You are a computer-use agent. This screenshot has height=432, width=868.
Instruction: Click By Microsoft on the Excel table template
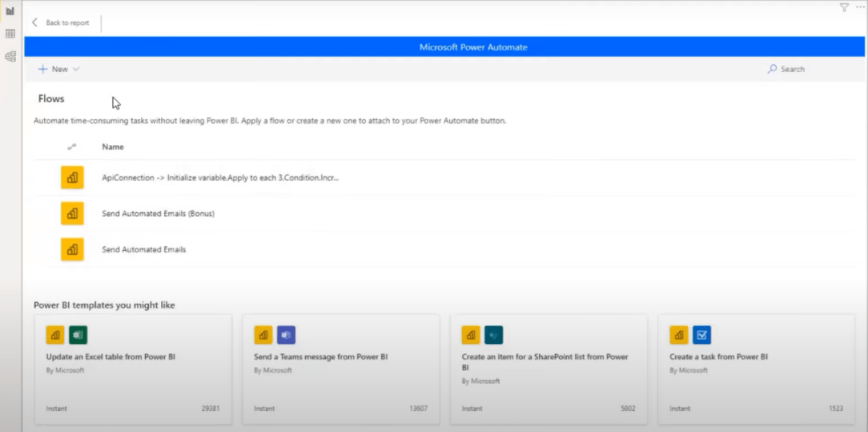tap(66, 370)
